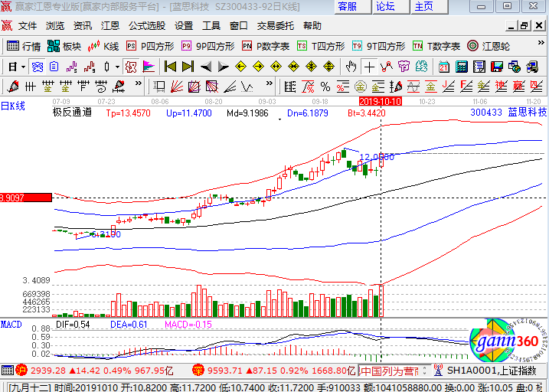549x392 pixels.
Task: Jump to first bar with skip-start icon
Action: point(170,67)
